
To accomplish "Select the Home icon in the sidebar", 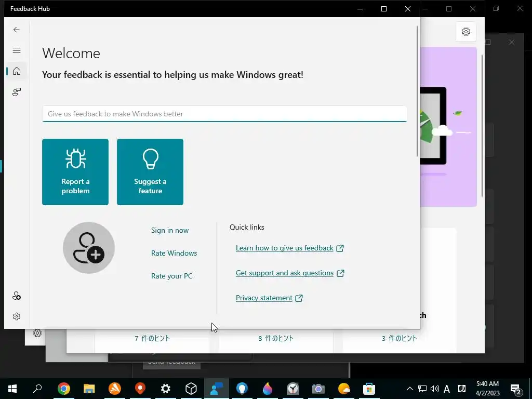I will click(16, 71).
